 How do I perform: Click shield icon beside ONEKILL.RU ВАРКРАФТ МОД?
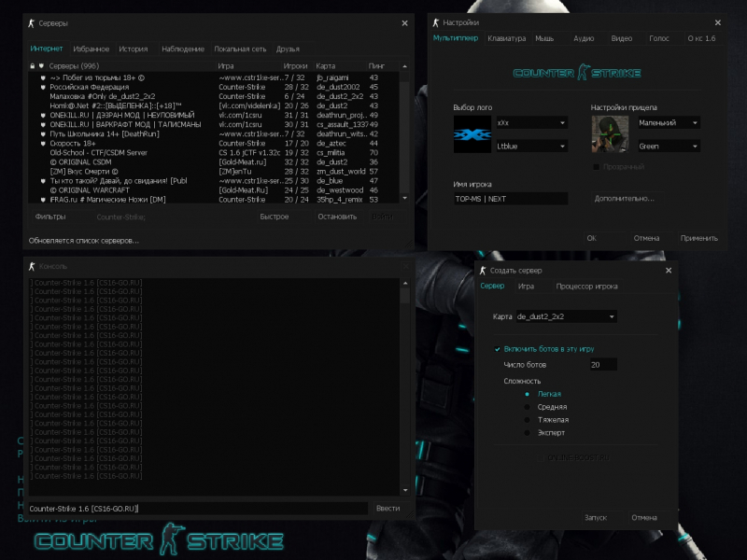[x=43, y=125]
